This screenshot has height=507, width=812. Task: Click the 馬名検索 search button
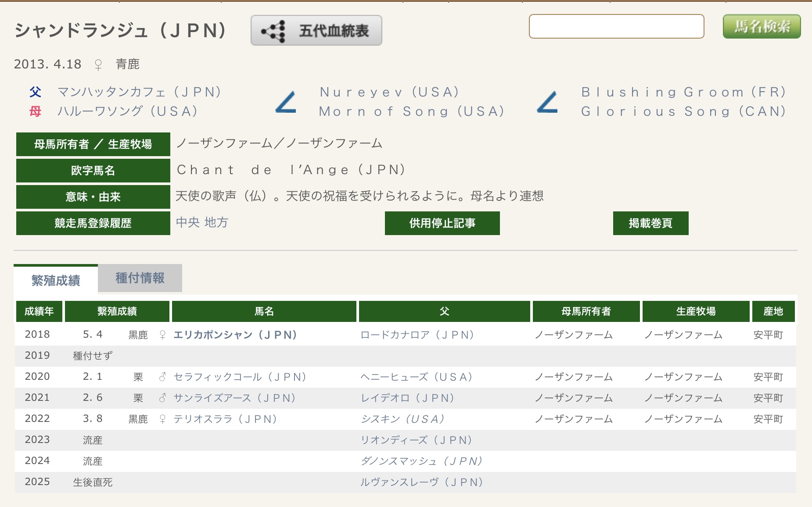[762, 27]
